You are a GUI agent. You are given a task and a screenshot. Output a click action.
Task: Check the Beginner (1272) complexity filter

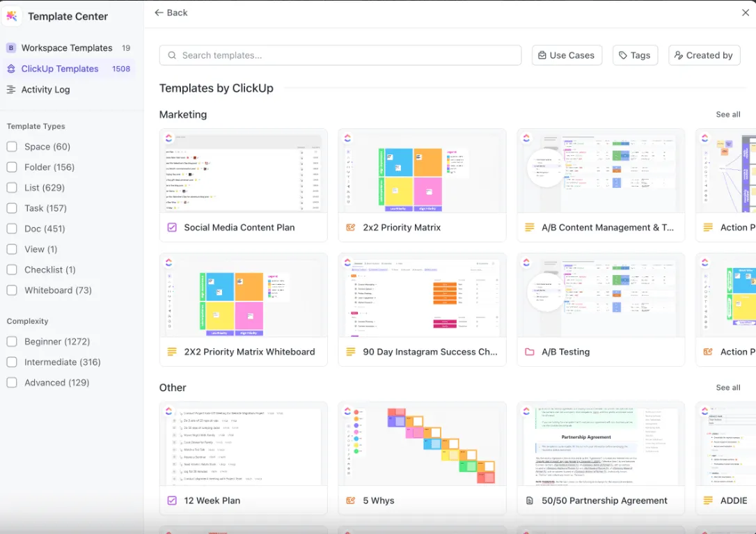pos(12,342)
